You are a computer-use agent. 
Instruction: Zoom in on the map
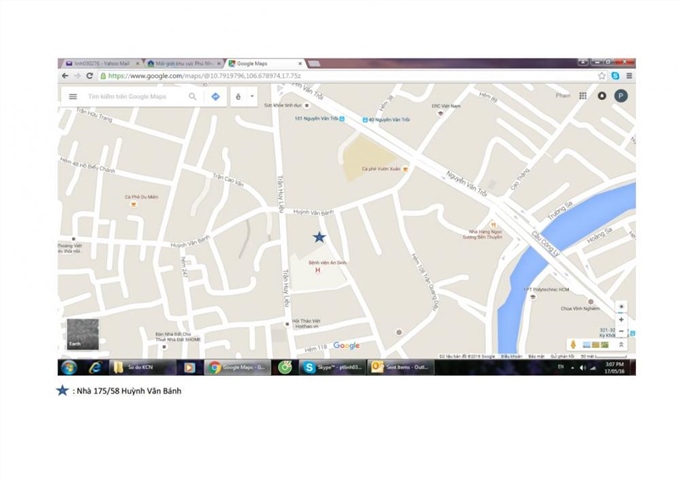coord(621,319)
